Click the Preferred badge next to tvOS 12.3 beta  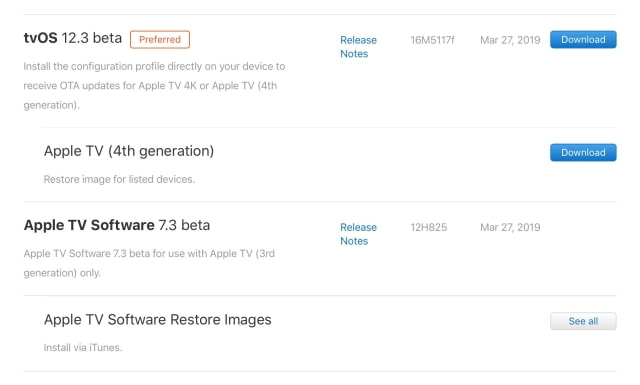[160, 40]
